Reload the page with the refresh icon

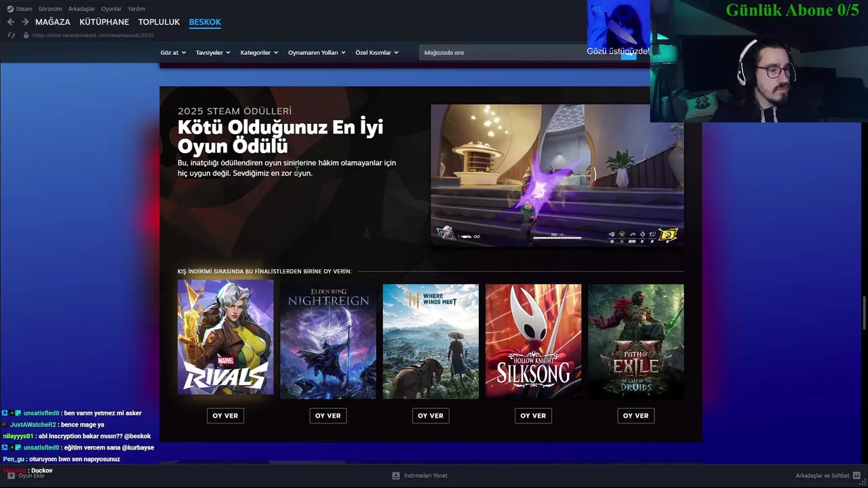(x=11, y=35)
